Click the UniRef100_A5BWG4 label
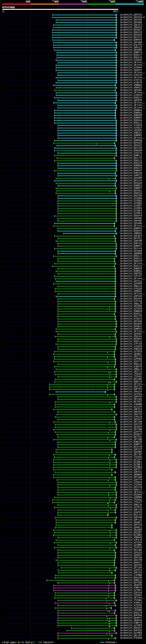 coord(131,85)
